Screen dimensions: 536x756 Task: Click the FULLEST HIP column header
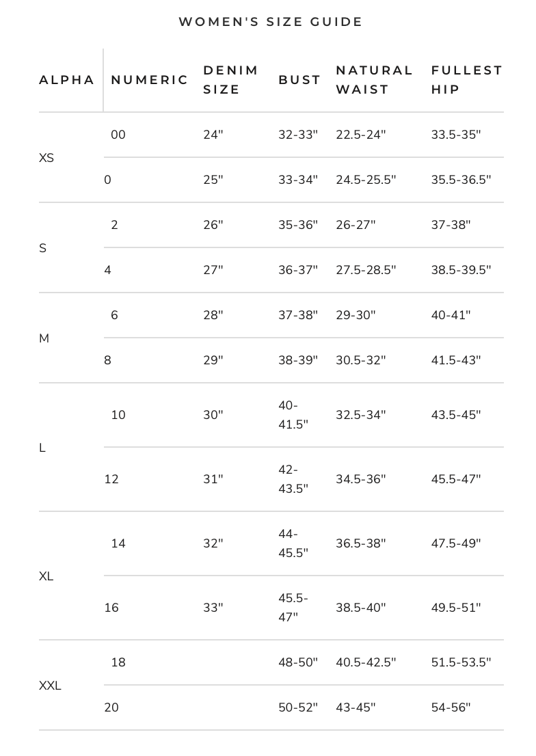(467, 80)
